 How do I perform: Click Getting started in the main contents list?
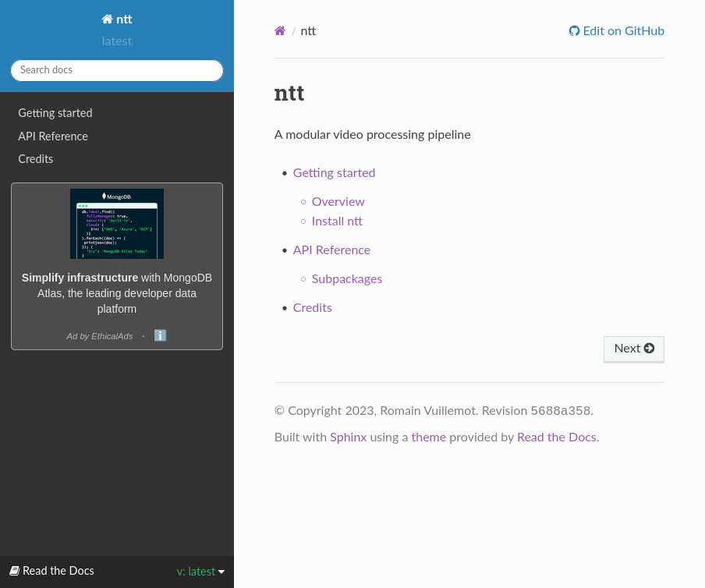(334, 173)
